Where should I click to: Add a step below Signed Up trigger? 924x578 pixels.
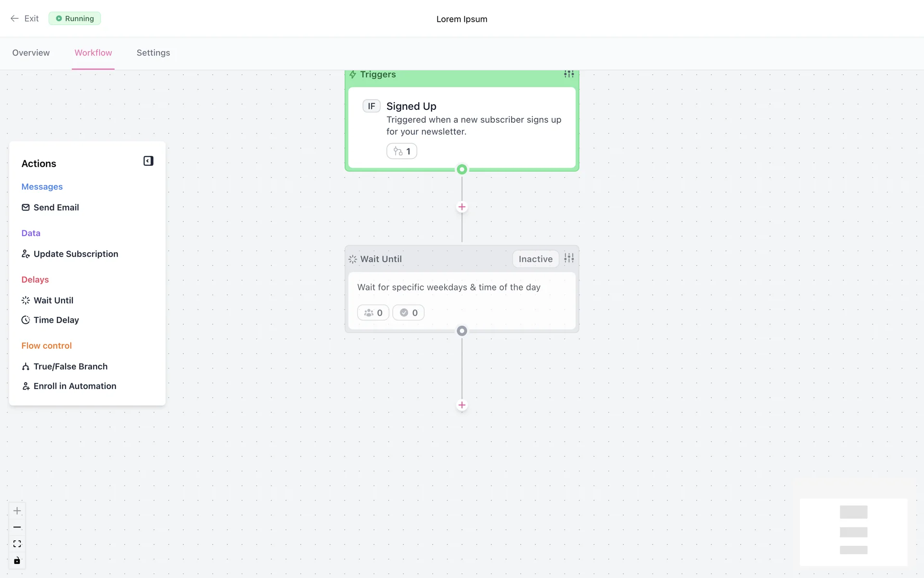pyautogui.click(x=462, y=207)
